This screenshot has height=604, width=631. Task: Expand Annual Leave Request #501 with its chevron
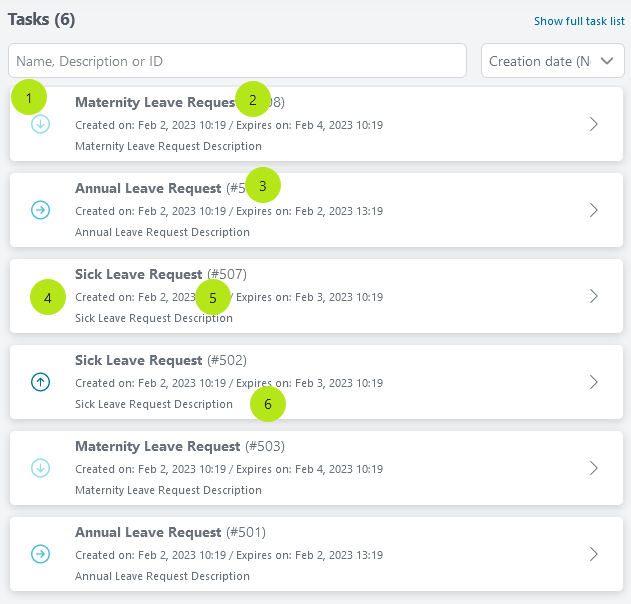point(593,554)
